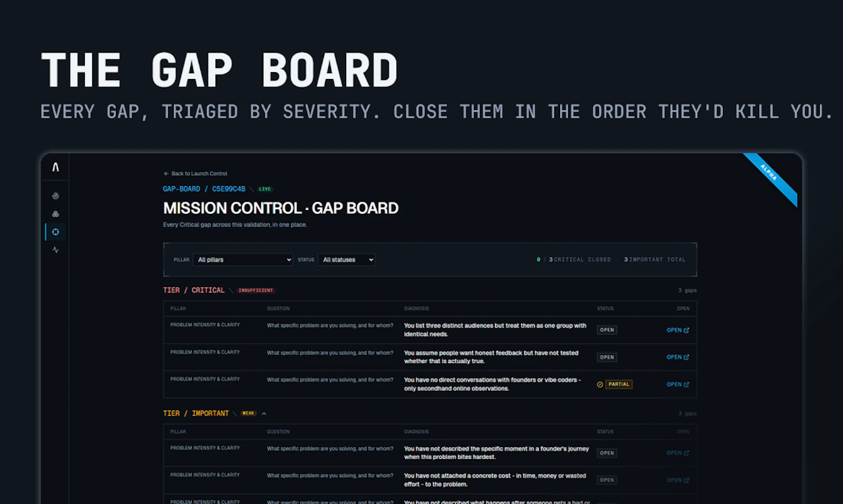
Task: Click OPEN status badge for 'three distinct audiences'
Action: 607,330
